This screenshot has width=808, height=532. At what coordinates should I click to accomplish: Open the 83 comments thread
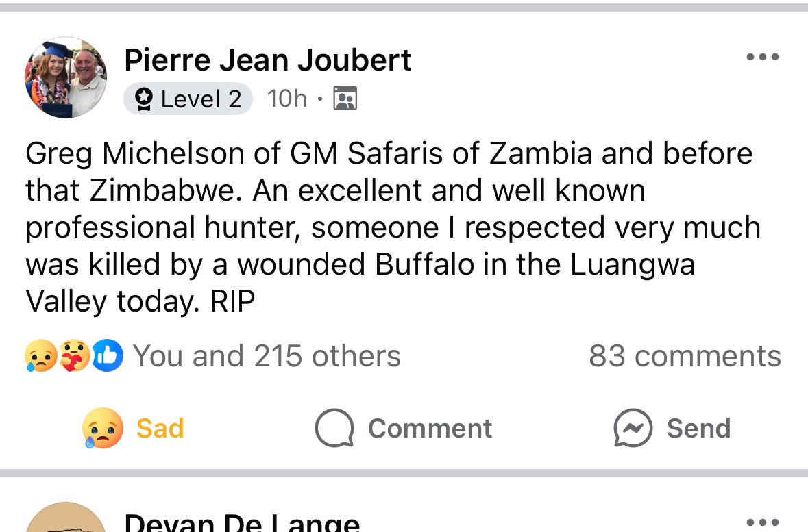coord(685,357)
